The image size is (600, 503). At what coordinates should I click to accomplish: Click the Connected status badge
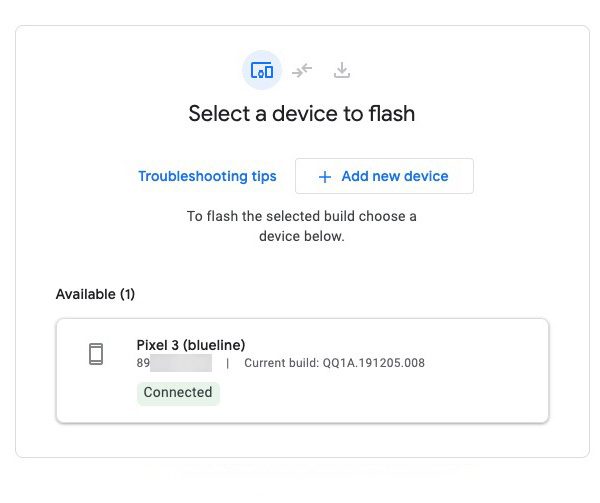178,393
